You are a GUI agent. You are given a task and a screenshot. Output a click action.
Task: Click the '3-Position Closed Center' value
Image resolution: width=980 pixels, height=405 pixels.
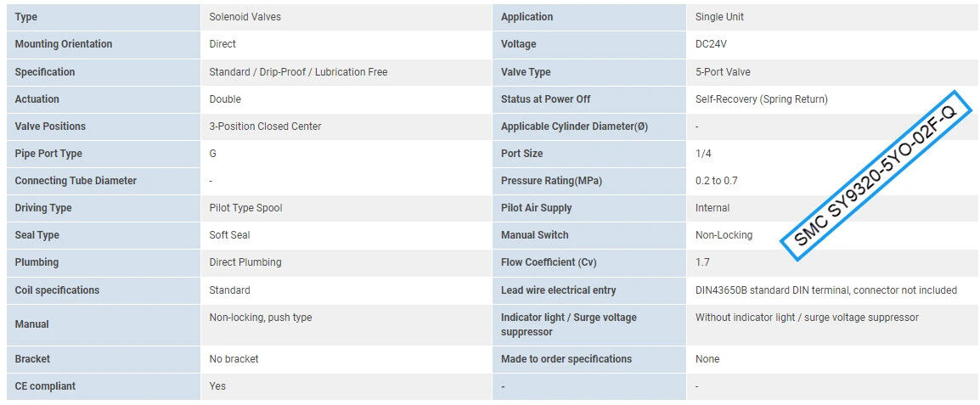pos(265,127)
